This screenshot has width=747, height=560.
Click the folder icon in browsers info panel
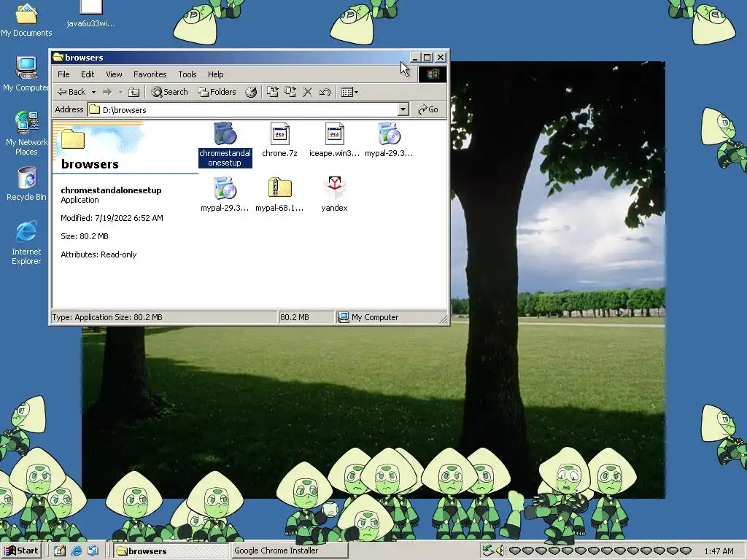pyautogui.click(x=73, y=139)
